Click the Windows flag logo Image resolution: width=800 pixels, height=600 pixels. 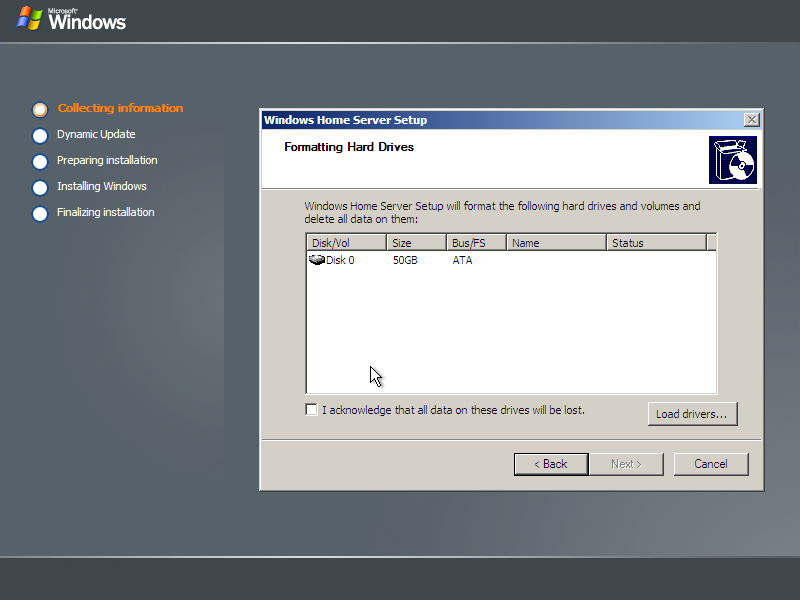pos(30,18)
